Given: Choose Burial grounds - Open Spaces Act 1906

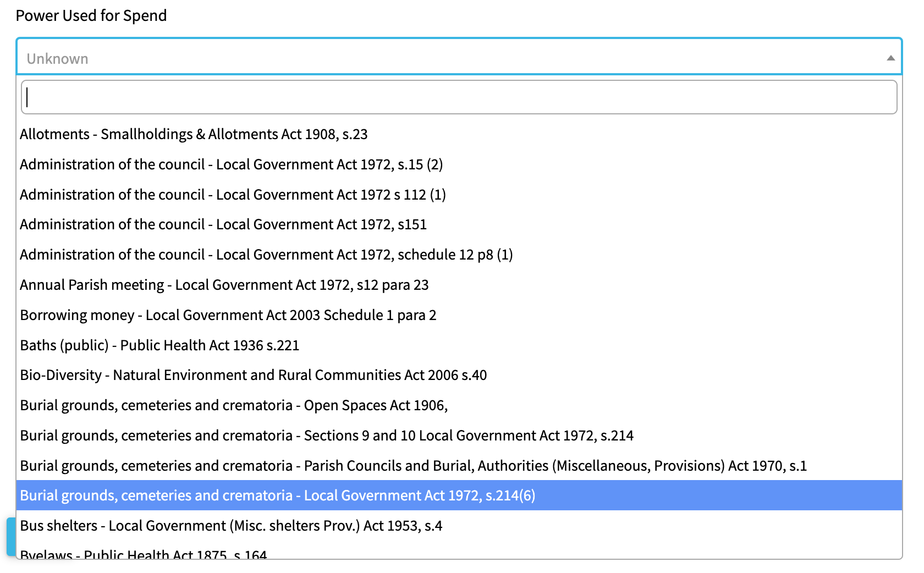Looking at the screenshot, I should pyautogui.click(x=234, y=405).
